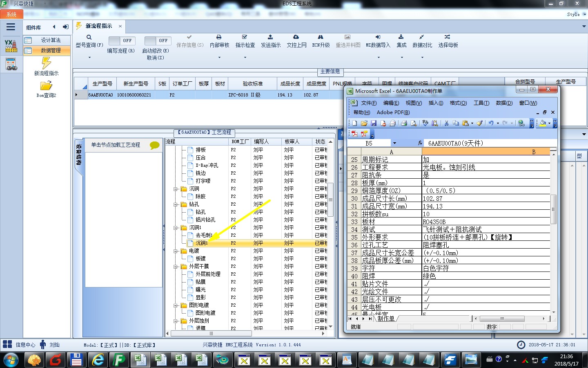Click the 内部审核 printer icon
Image resolution: width=588 pixels, height=368 pixels.
tap(219, 37)
